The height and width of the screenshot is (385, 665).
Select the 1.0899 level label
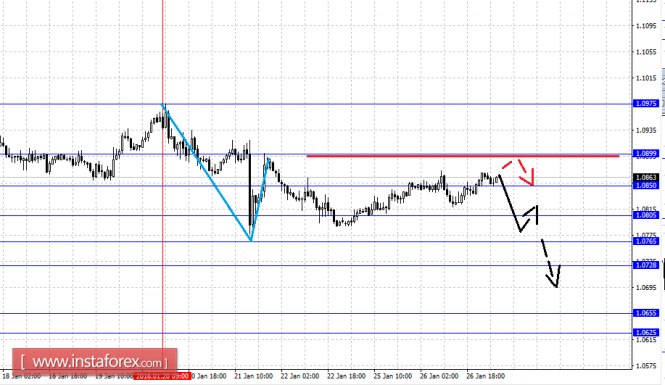[646, 153]
